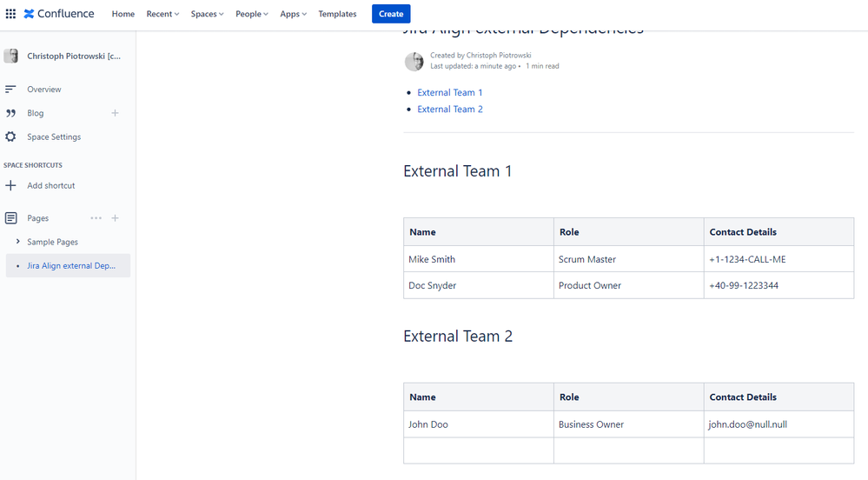Open the Pages more options ellipsis
Viewport: 868px width, 480px height.
click(96, 218)
